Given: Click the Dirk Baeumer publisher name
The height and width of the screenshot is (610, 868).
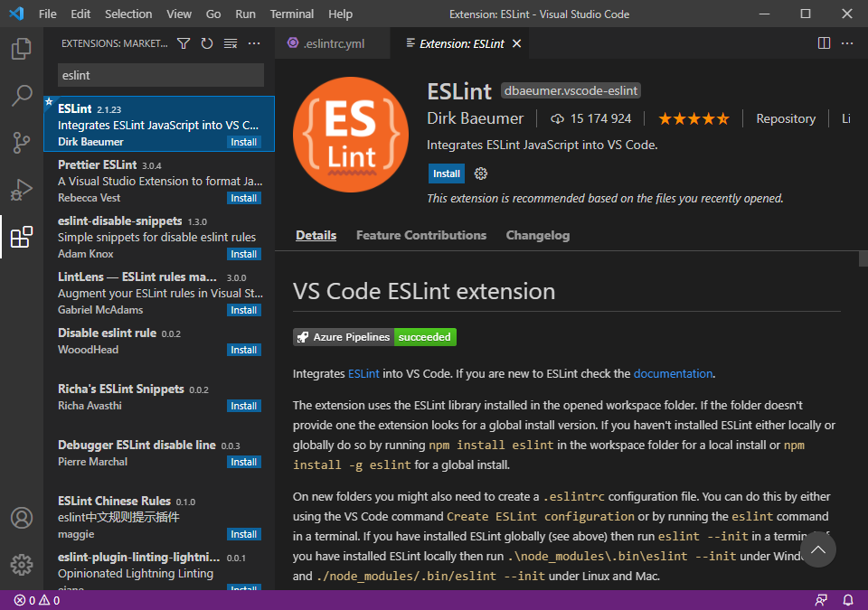Looking at the screenshot, I should [475, 118].
